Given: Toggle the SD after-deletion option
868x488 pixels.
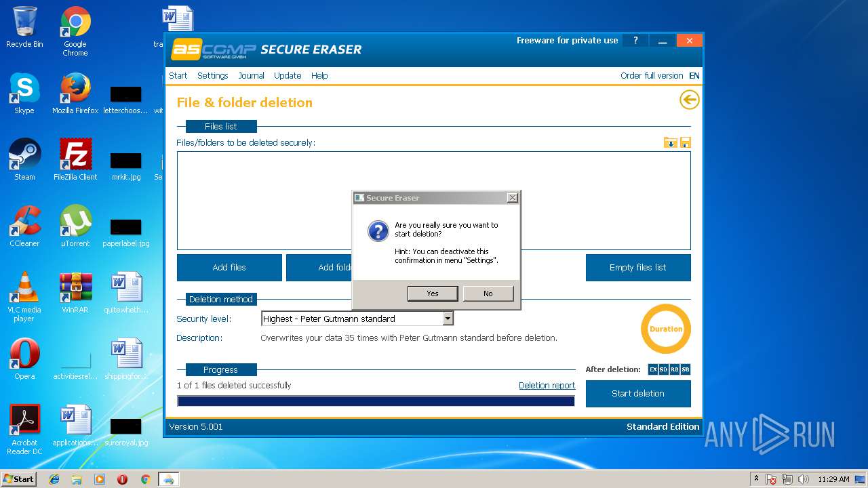Looking at the screenshot, I should pos(664,369).
